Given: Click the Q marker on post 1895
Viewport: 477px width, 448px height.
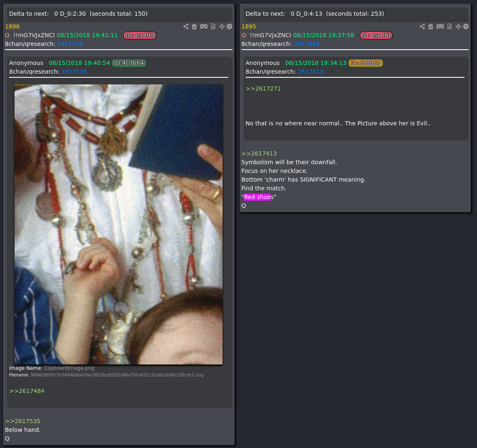Looking at the screenshot, I should (244, 35).
